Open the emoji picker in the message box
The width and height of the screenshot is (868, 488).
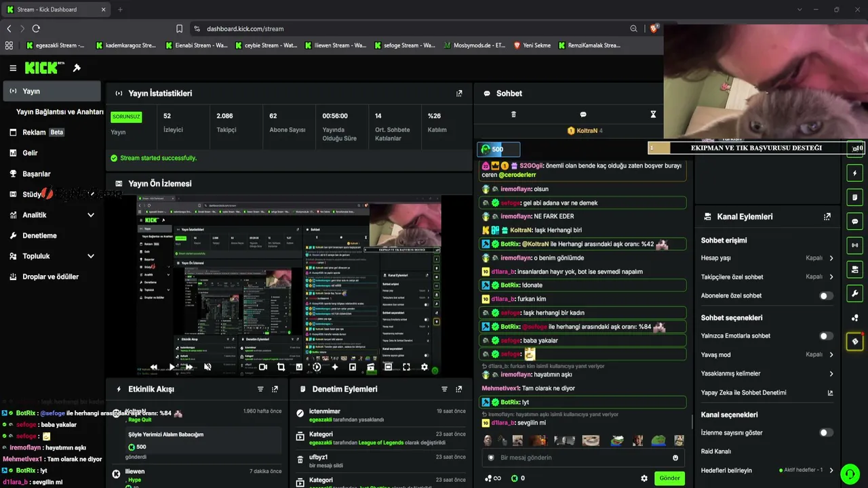[675, 457]
